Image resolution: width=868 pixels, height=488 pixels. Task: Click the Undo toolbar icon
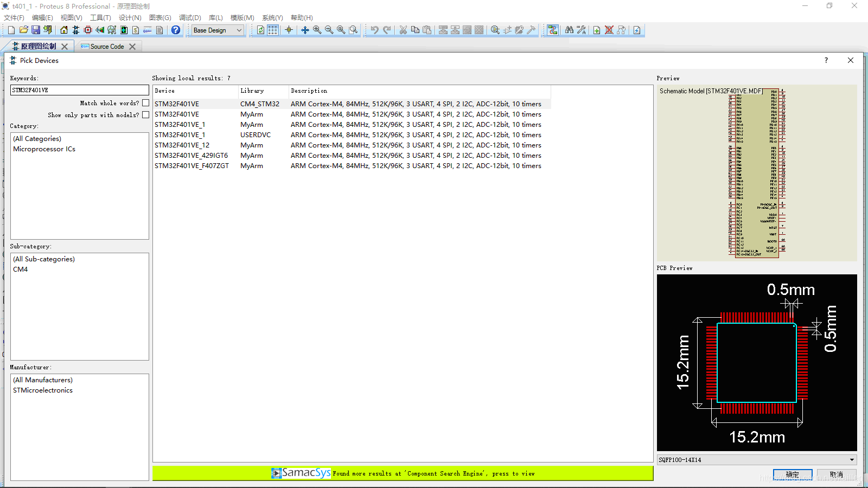click(x=376, y=30)
